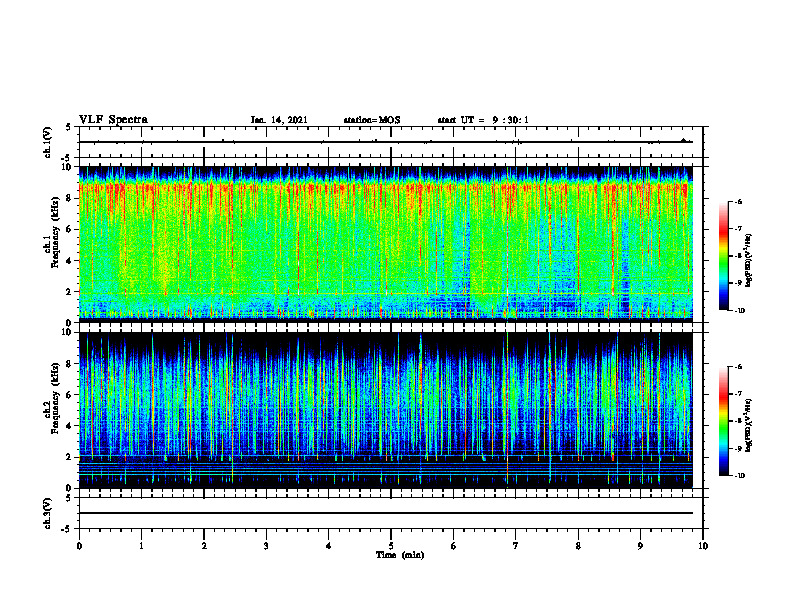The height and width of the screenshot is (612, 792).
Task: Click the ch.2 colorbar "log(PSD)" unit label
Action: 749,425
